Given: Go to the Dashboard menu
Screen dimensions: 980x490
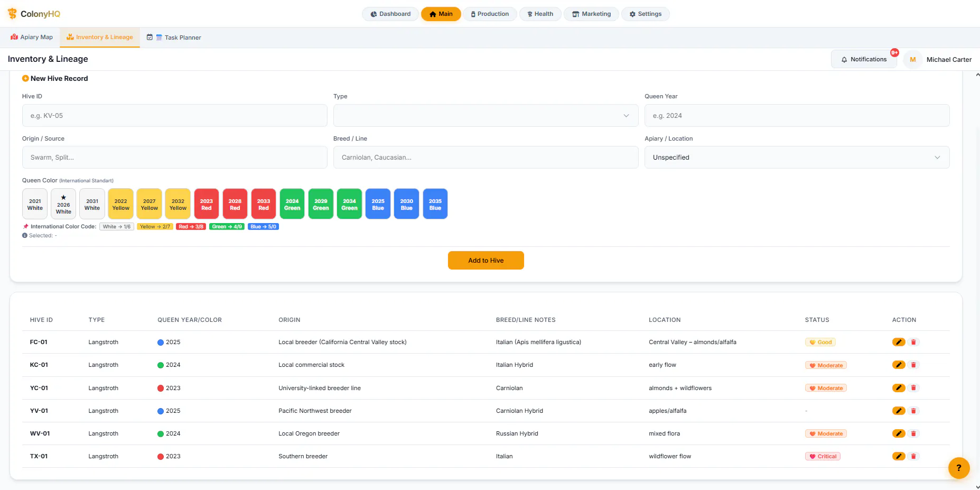Looking at the screenshot, I should [390, 14].
